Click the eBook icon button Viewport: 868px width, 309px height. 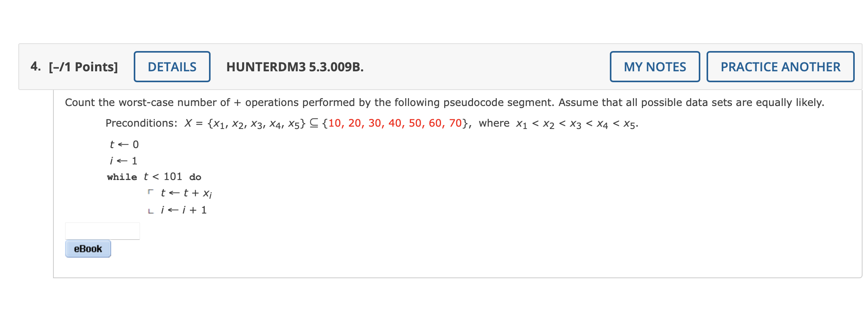click(x=87, y=248)
